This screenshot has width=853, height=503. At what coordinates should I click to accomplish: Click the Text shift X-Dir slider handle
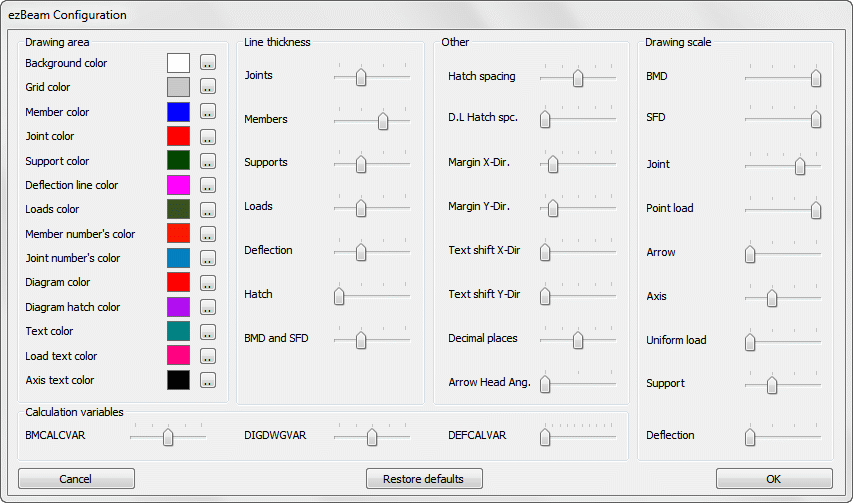pos(545,252)
